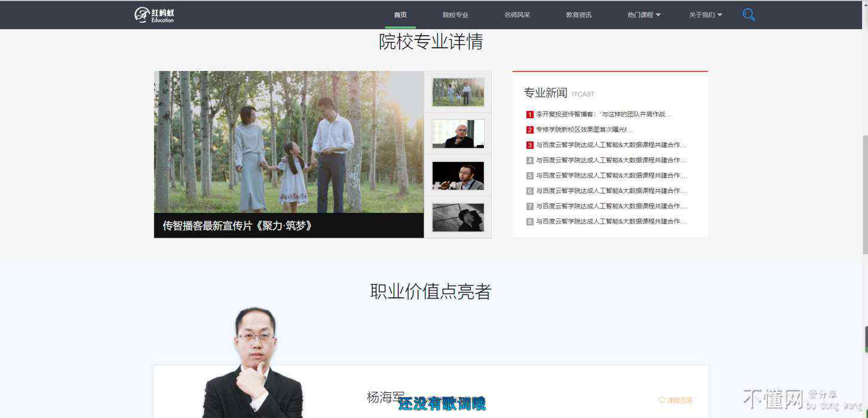Open the 院校专业 nav item
Image resolution: width=868 pixels, height=418 pixels.
(455, 15)
